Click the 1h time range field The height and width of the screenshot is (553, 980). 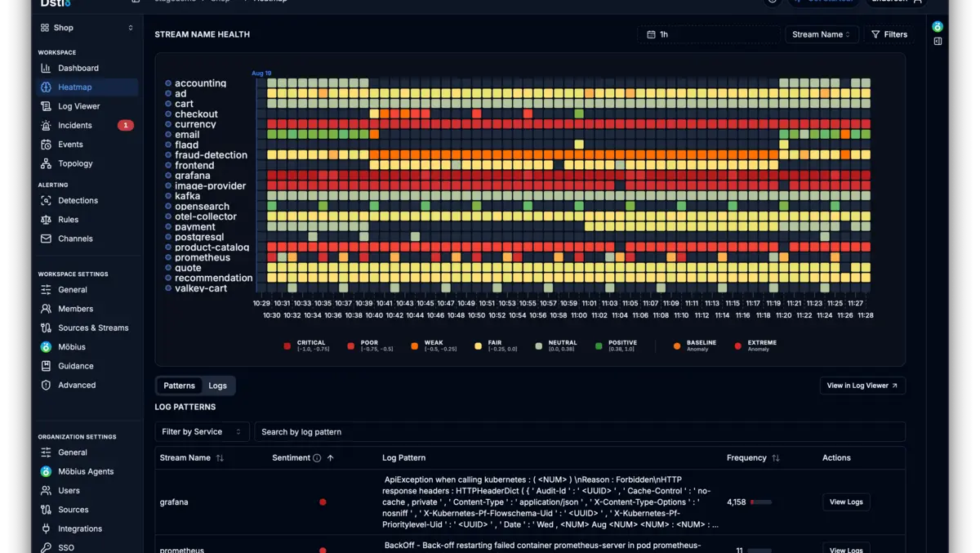[x=708, y=34]
